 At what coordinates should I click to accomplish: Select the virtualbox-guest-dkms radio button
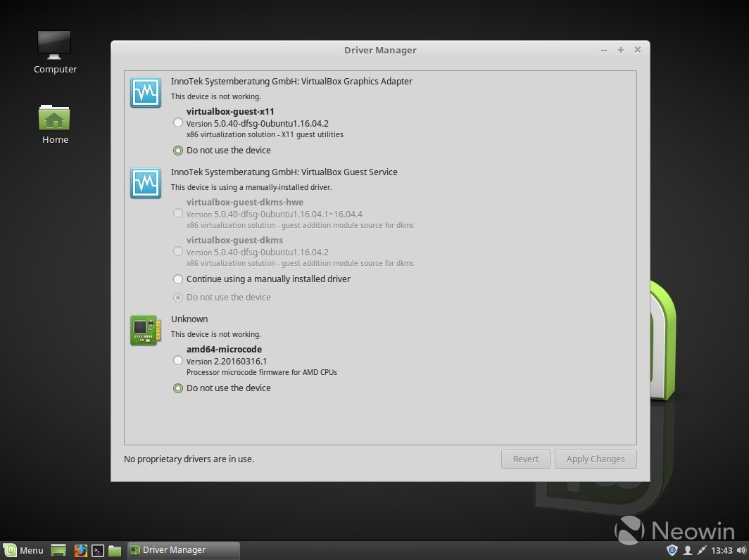[177, 252]
